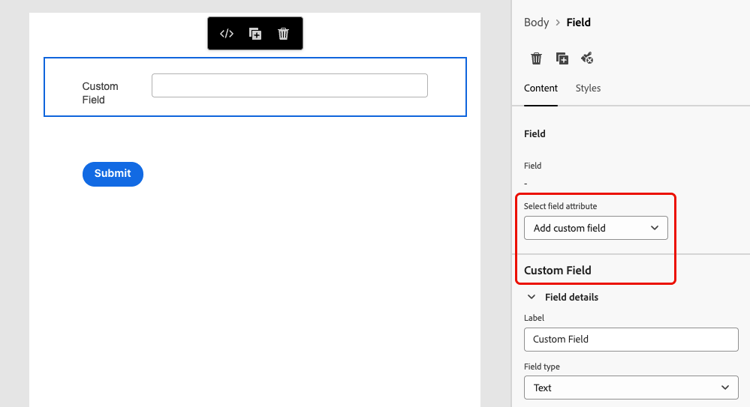Duplicate the field using the floating toolbar
Image resolution: width=750 pixels, height=407 pixels.
pos(255,34)
